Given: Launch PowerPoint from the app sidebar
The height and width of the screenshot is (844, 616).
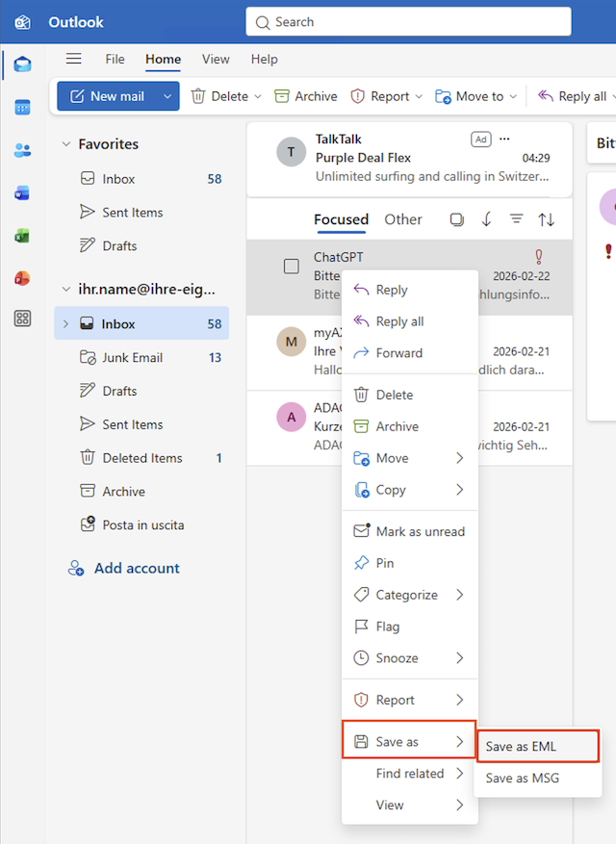Looking at the screenshot, I should [22, 278].
